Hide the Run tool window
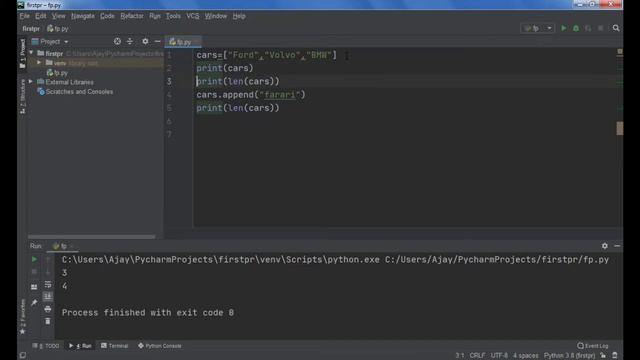The width and height of the screenshot is (640, 360). [x=617, y=246]
